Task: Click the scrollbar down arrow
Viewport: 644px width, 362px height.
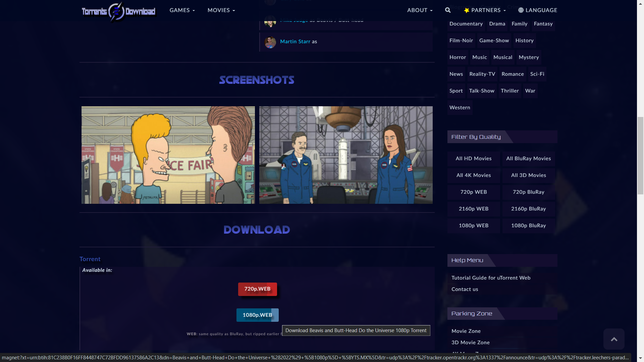Action: pyautogui.click(x=640, y=359)
